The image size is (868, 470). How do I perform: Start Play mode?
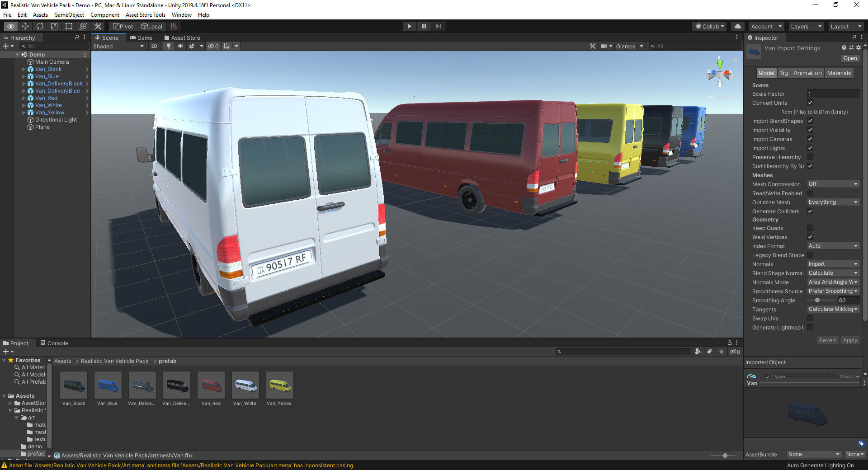point(409,26)
